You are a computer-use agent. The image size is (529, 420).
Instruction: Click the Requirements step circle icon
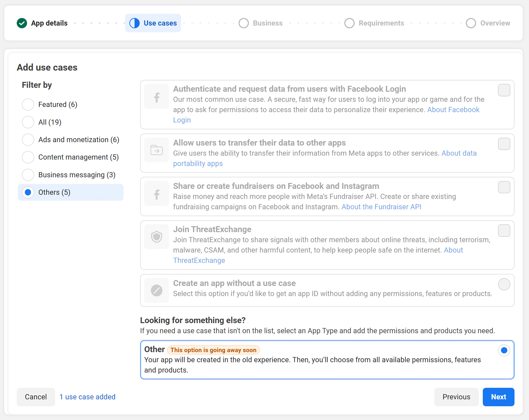coord(349,23)
